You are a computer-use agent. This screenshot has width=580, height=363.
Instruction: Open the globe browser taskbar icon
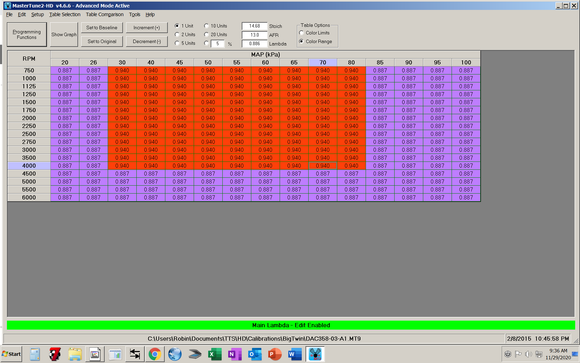coord(175,354)
